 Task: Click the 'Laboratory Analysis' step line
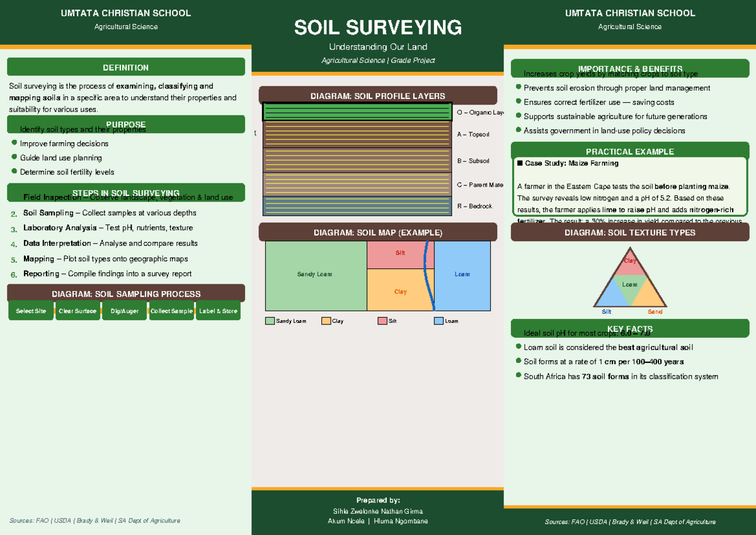click(x=108, y=228)
